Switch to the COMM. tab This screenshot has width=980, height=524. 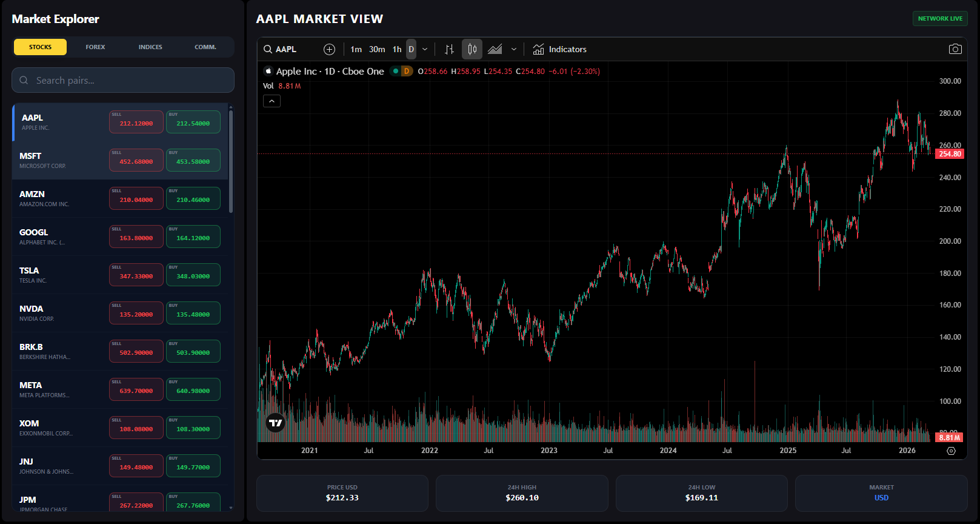coord(205,47)
